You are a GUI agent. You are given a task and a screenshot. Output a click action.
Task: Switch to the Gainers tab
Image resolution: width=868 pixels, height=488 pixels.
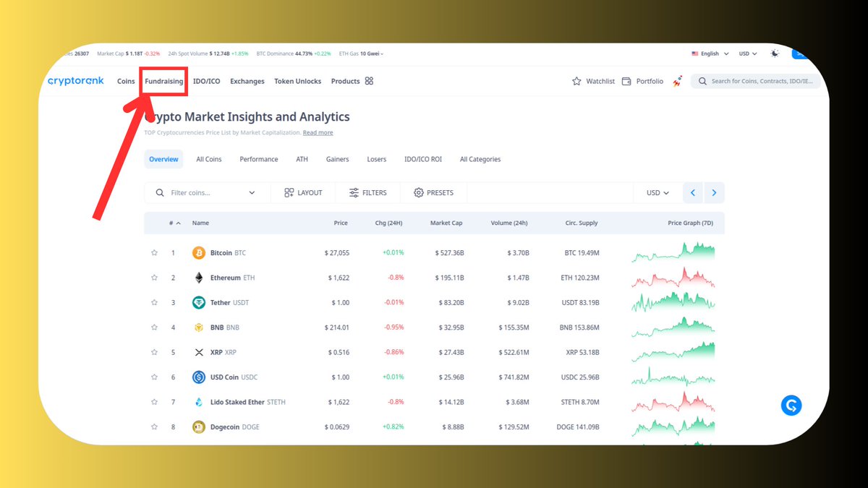coord(337,158)
